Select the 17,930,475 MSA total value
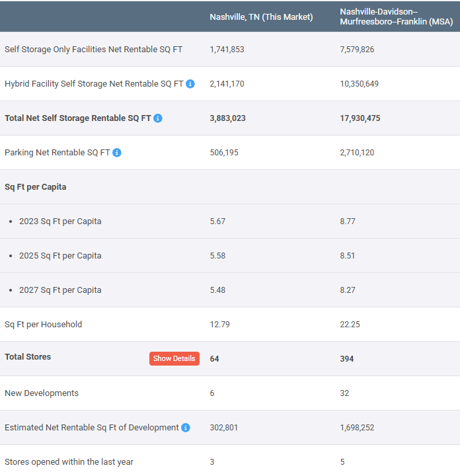The image size is (460, 476). (360, 118)
